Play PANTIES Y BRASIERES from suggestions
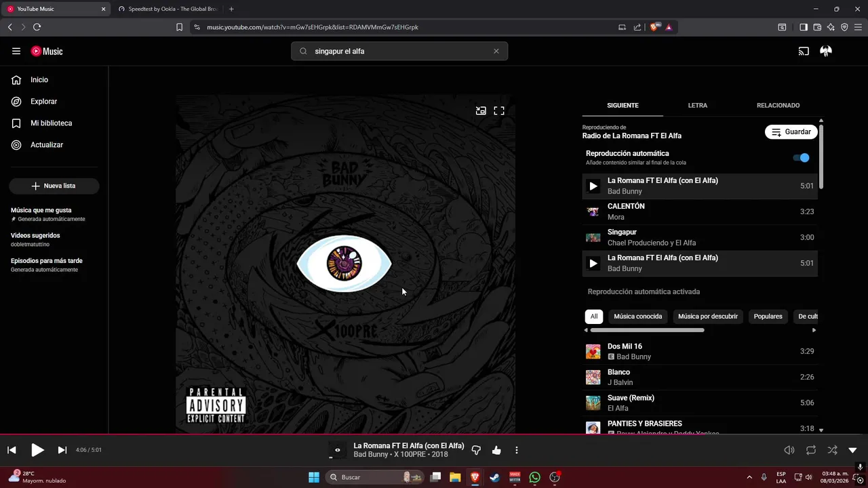Image resolution: width=868 pixels, height=488 pixels. (x=700, y=426)
